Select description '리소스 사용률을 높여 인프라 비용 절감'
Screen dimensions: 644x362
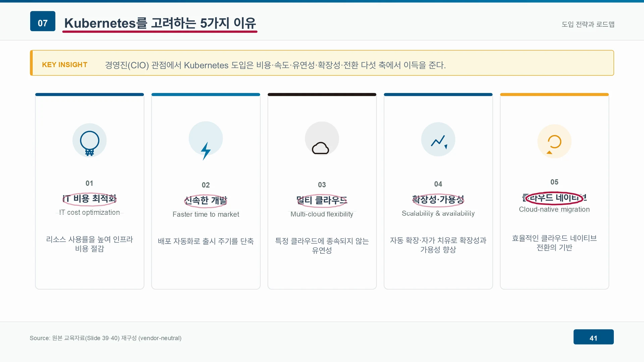point(90,244)
